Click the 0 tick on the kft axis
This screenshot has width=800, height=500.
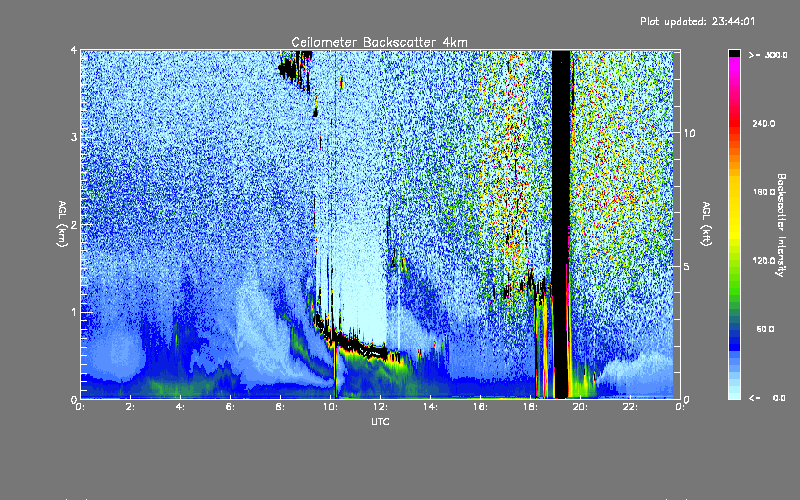tap(687, 399)
